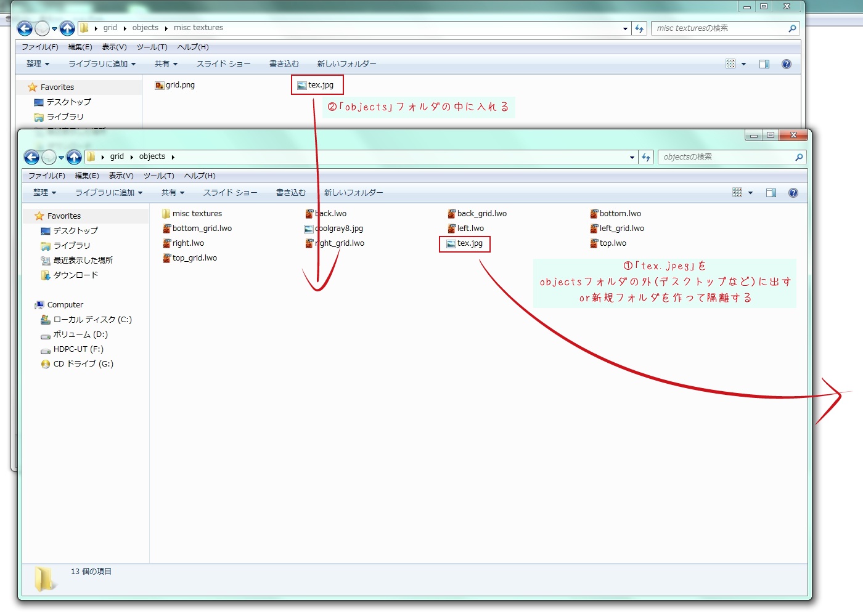Select back_grid.lwo file icon
Image resolution: width=863 pixels, height=616 pixels.
(452, 214)
